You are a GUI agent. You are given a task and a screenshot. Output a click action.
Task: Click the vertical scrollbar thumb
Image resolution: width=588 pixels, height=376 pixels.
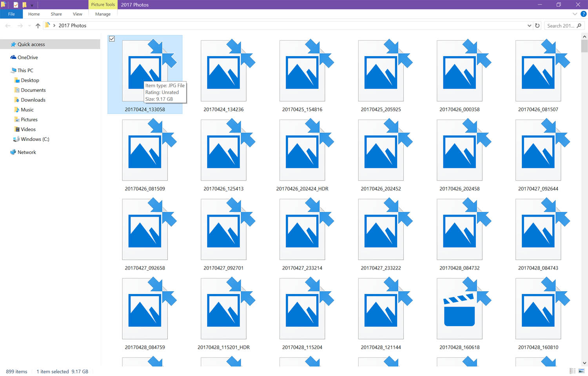tap(584, 46)
